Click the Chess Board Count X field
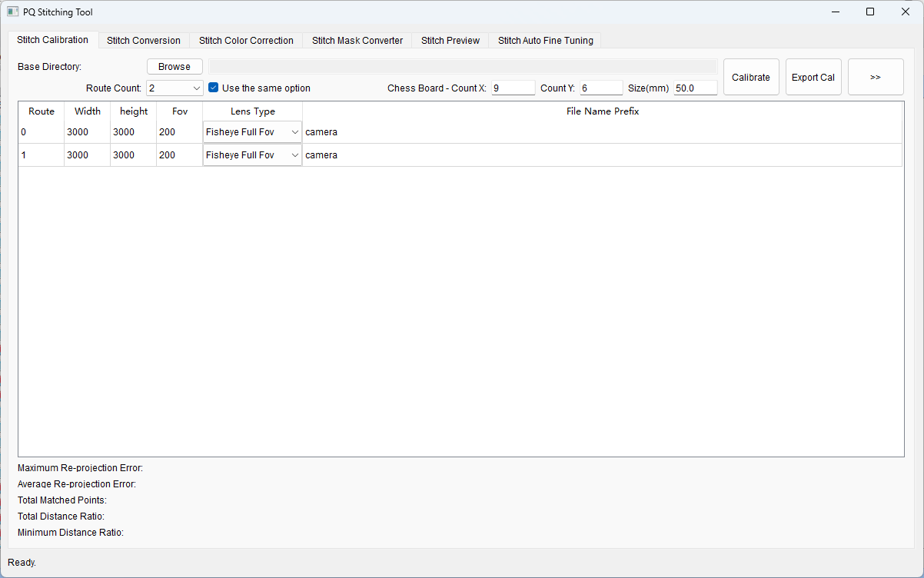924x578 pixels. [513, 88]
